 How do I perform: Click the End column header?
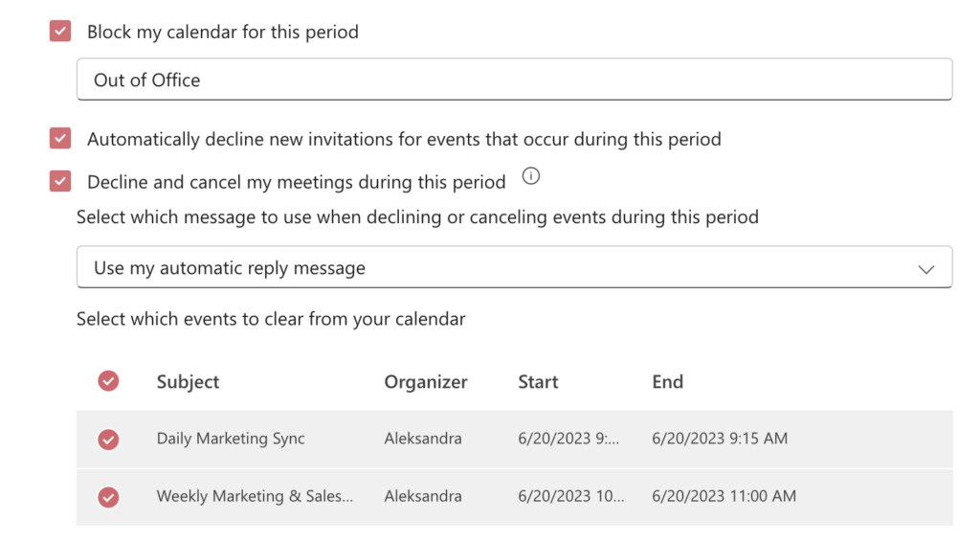click(667, 382)
